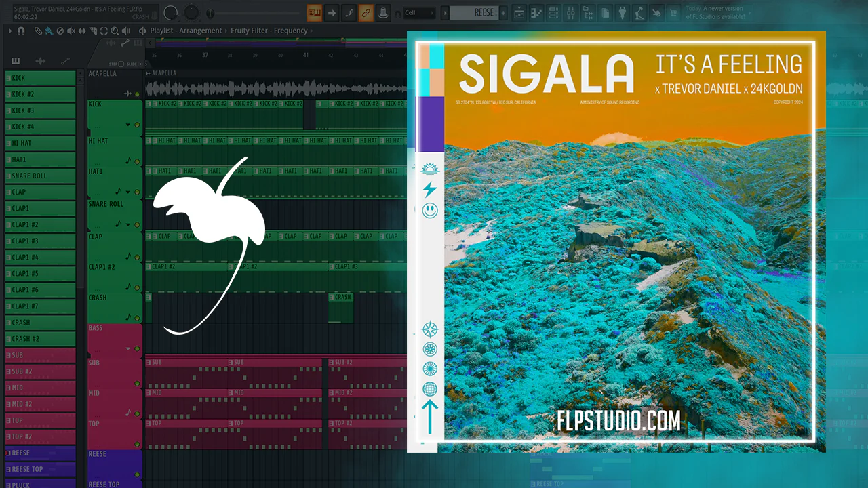The image size is (868, 488).
Task: Select the playlist Draw pencil tool
Action: coord(38,30)
